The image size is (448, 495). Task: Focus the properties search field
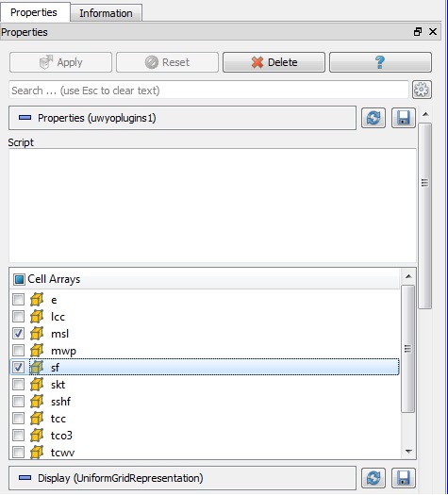pyautogui.click(x=208, y=91)
